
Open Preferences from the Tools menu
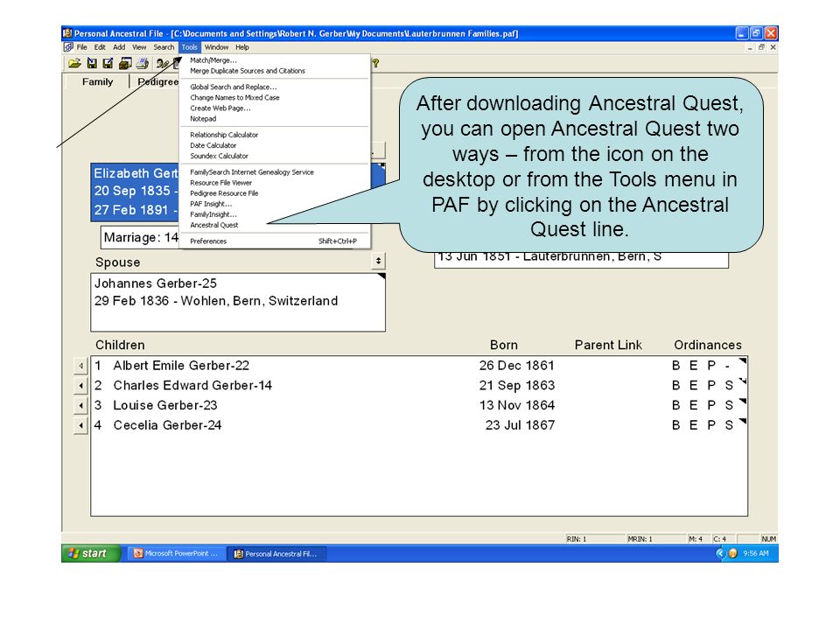[x=274, y=241]
